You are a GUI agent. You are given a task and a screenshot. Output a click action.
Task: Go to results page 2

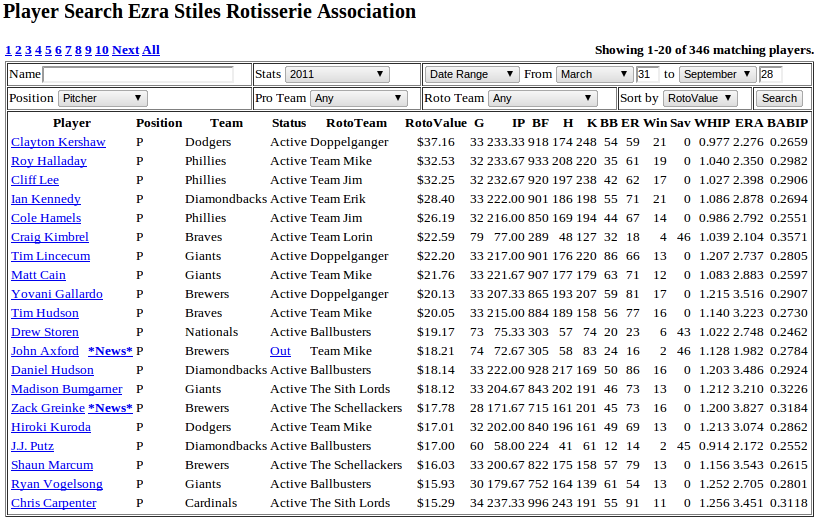[x=18, y=50]
